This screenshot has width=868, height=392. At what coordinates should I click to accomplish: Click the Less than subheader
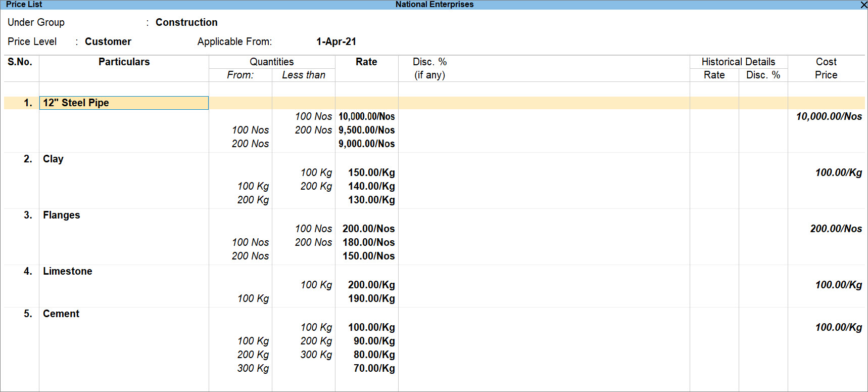(x=304, y=75)
